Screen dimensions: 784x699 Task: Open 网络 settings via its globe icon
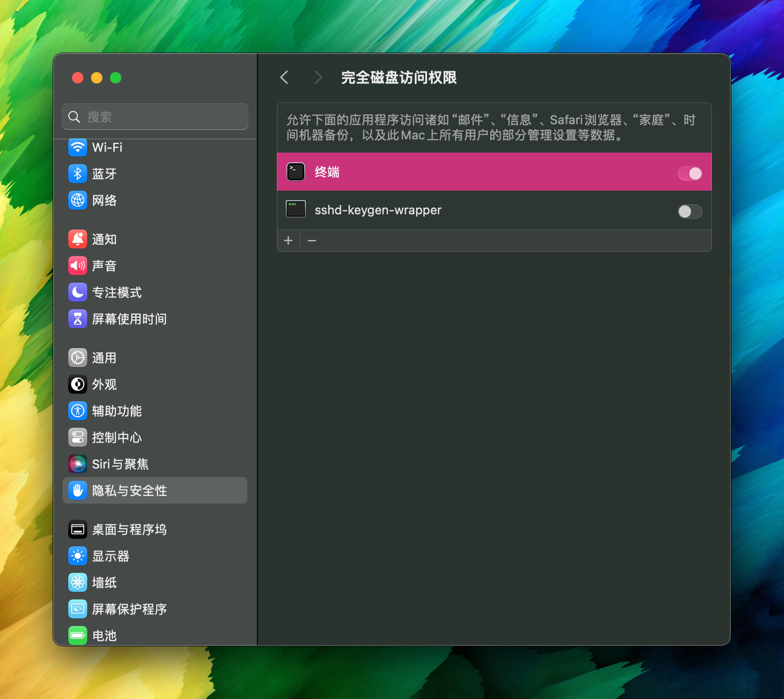point(78,200)
